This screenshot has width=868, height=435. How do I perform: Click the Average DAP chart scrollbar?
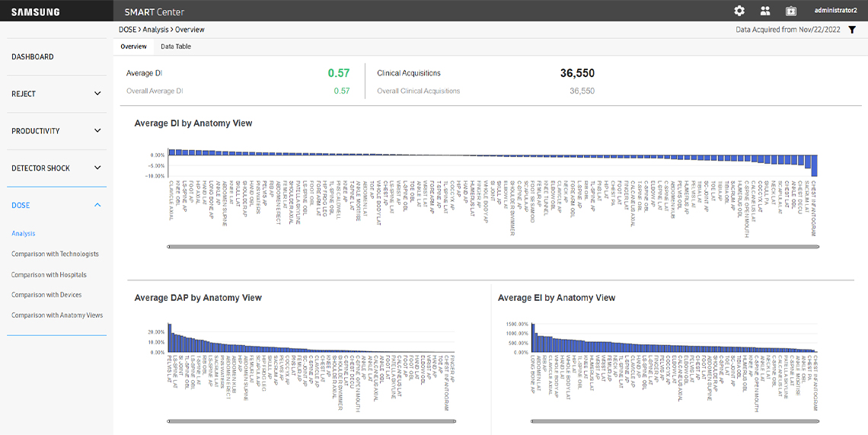[x=308, y=421]
